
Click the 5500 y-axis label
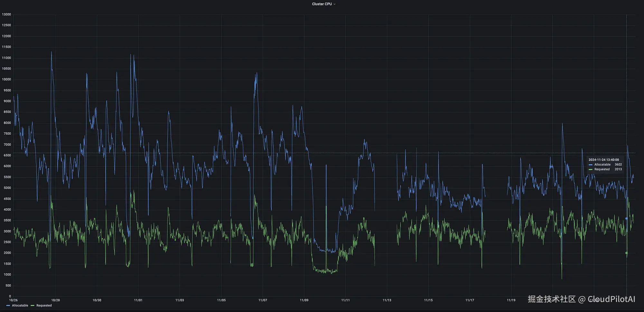pos(7,177)
